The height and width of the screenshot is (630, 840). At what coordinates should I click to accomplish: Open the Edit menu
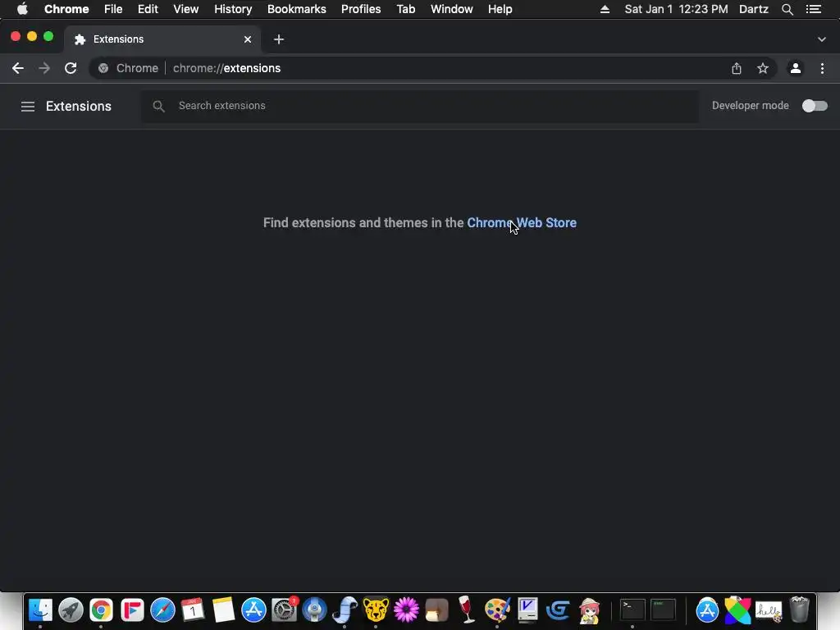[148, 9]
